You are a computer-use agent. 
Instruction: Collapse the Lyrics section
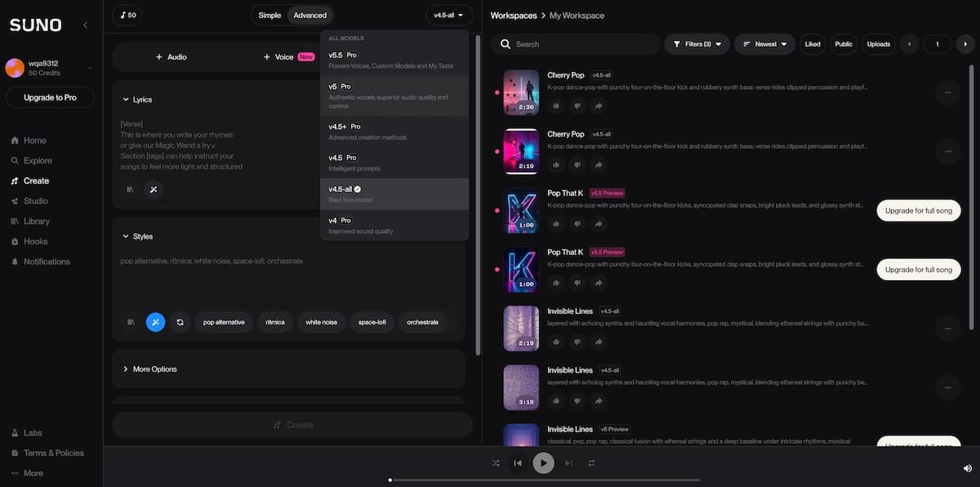pyautogui.click(x=137, y=99)
